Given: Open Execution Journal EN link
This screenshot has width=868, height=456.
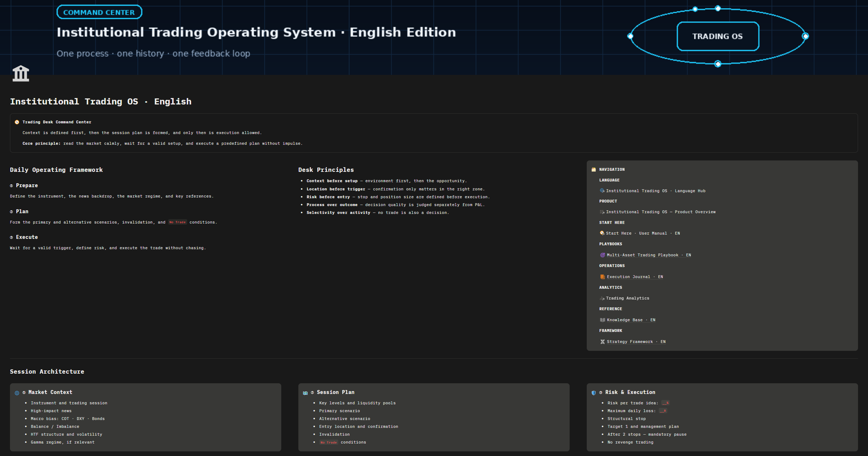Looking at the screenshot, I should tap(635, 277).
